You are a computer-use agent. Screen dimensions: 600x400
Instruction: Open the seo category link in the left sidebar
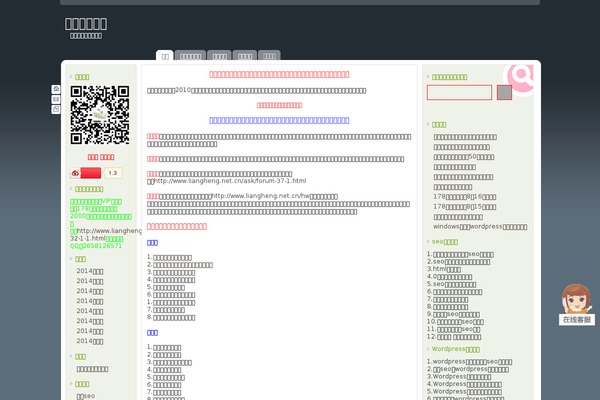(86, 396)
